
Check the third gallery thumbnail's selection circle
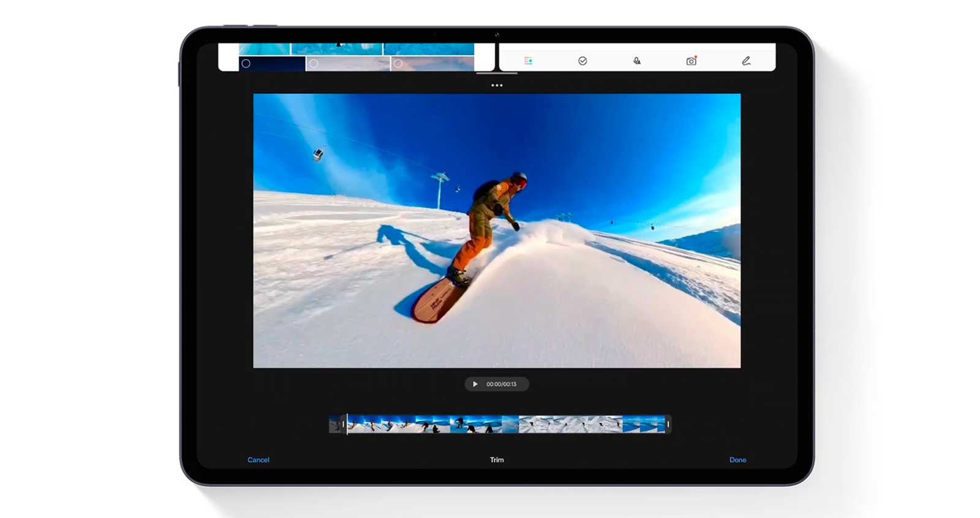click(399, 63)
